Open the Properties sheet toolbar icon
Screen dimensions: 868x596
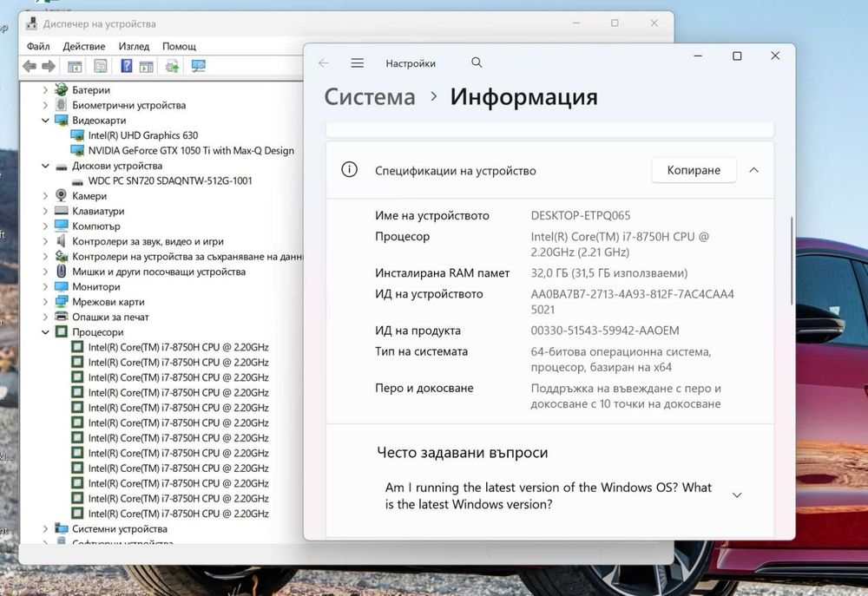point(100,67)
